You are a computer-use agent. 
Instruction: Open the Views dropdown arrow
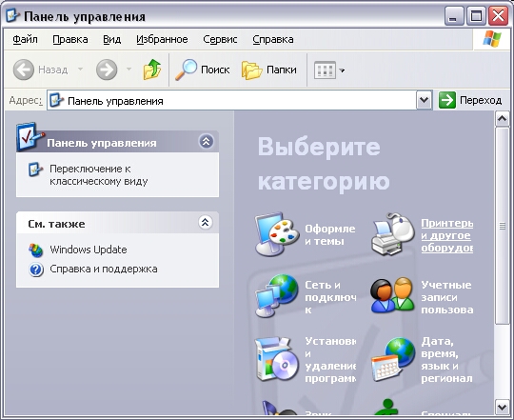point(342,70)
